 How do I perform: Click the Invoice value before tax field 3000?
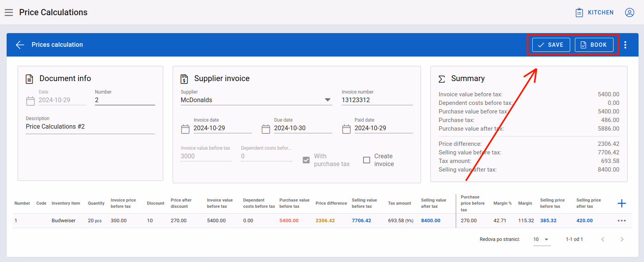(x=206, y=156)
